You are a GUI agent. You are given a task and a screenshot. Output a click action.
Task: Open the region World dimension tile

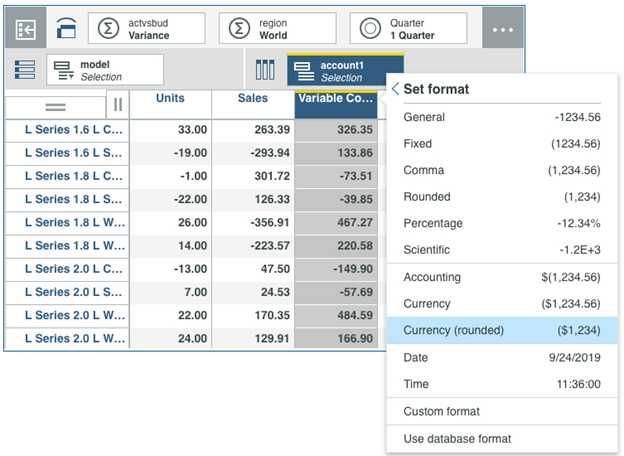tap(277, 29)
